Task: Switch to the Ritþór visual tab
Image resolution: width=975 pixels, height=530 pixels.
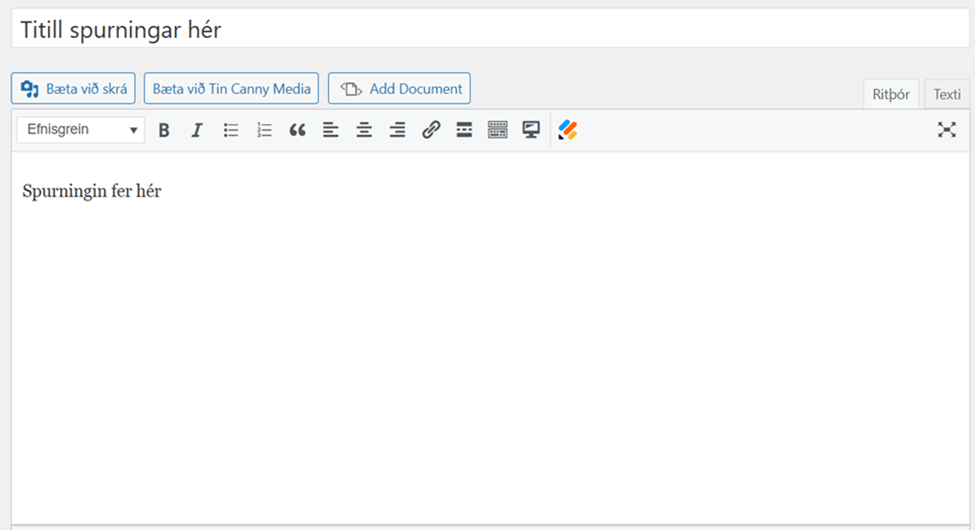Action: tap(890, 94)
